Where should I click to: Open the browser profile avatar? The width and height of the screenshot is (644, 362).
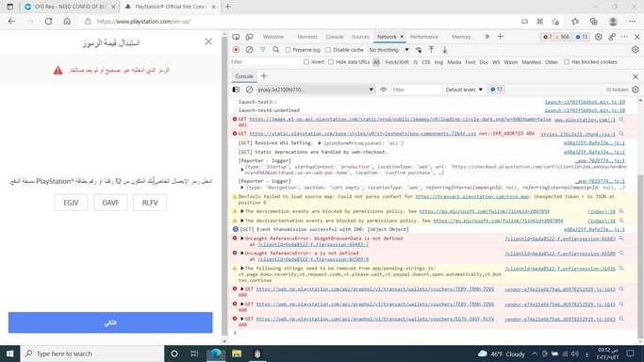tap(613, 22)
